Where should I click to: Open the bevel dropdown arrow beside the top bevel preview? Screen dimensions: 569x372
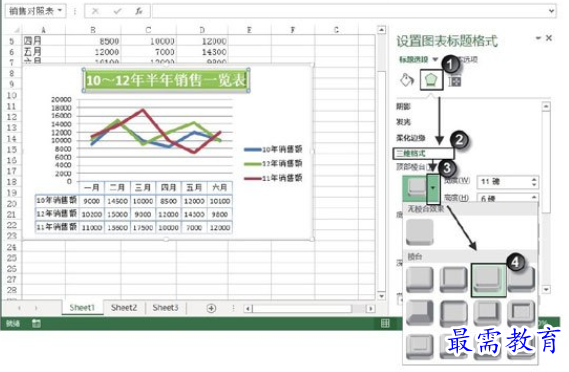[433, 188]
